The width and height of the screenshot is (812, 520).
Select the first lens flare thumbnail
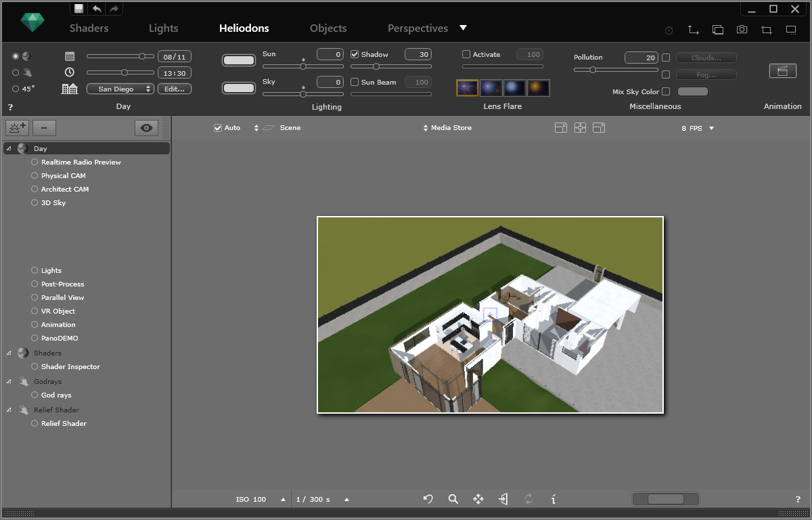pos(466,87)
